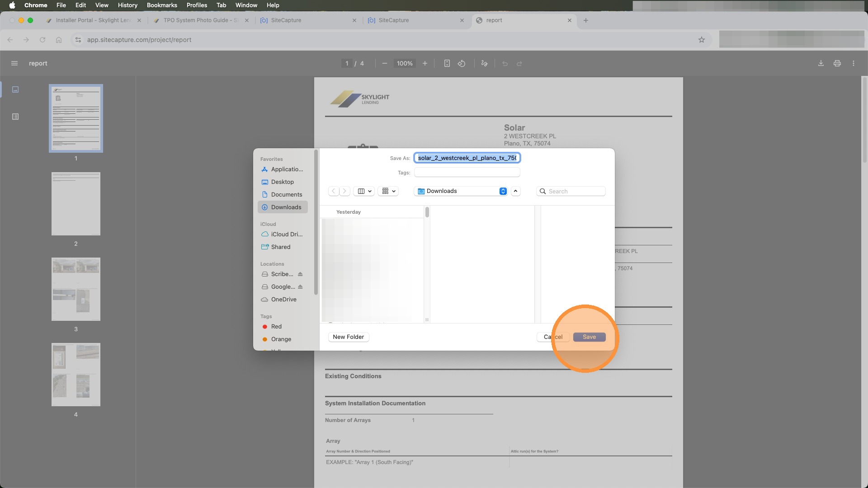Click the PDF page number field
Image resolution: width=868 pixels, height=488 pixels.
347,63
